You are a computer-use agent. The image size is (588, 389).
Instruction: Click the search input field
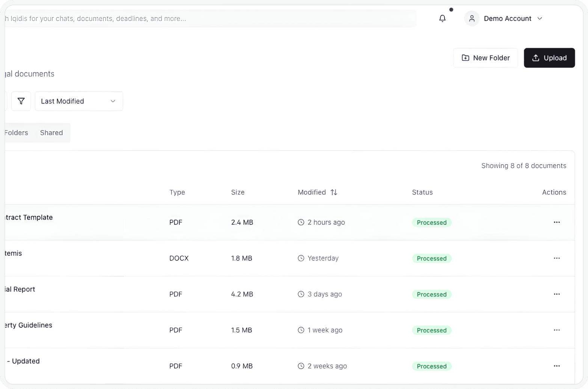point(210,18)
